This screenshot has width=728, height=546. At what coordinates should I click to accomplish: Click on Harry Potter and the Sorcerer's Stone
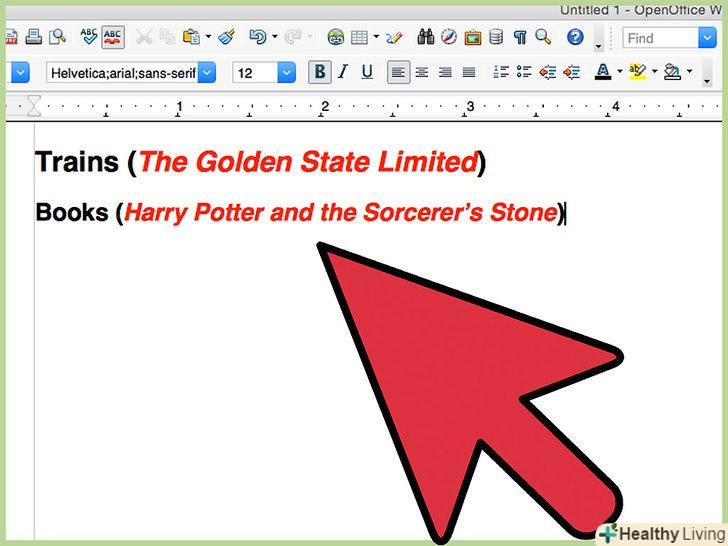click(341, 213)
